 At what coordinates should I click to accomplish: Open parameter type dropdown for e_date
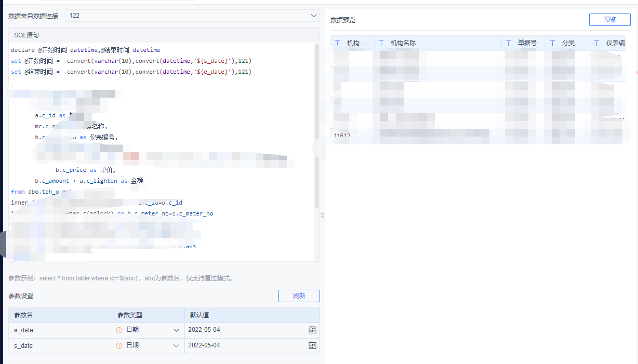148,330
